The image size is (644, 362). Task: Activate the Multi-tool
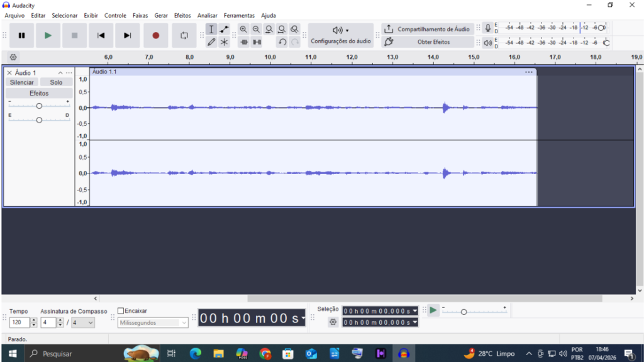(224, 42)
